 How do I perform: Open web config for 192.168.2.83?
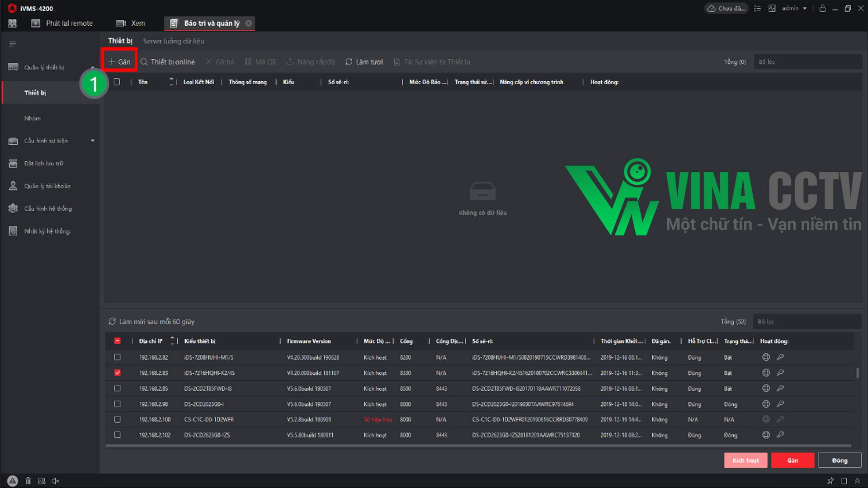[x=766, y=373]
